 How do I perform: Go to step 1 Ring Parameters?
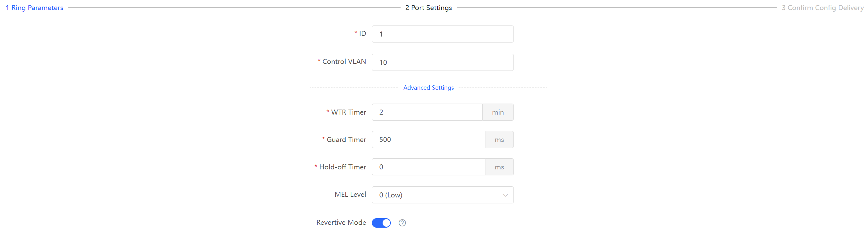coord(34,8)
